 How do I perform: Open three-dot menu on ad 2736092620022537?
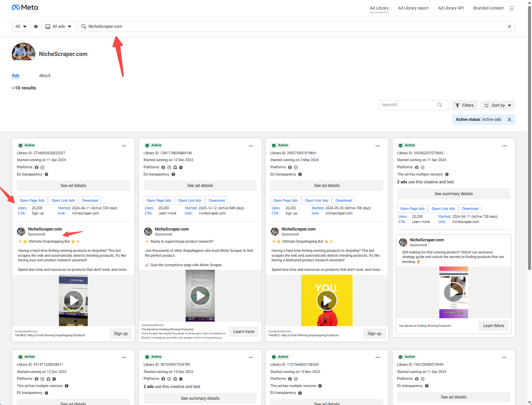124,146
